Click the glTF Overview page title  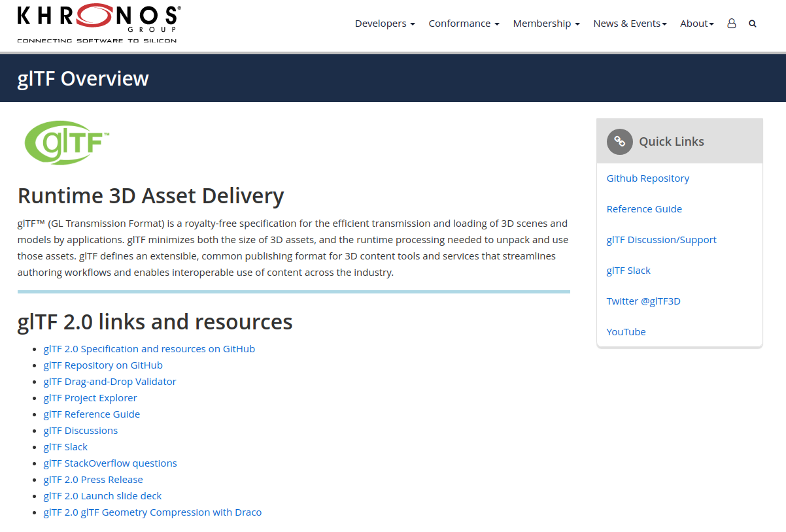point(83,78)
